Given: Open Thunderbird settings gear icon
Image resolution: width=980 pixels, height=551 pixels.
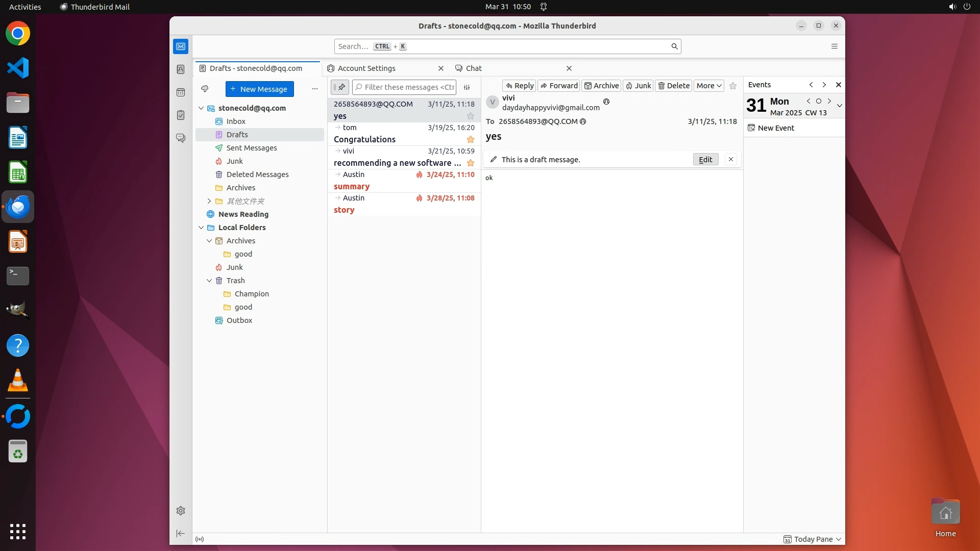Looking at the screenshot, I should coord(181,511).
